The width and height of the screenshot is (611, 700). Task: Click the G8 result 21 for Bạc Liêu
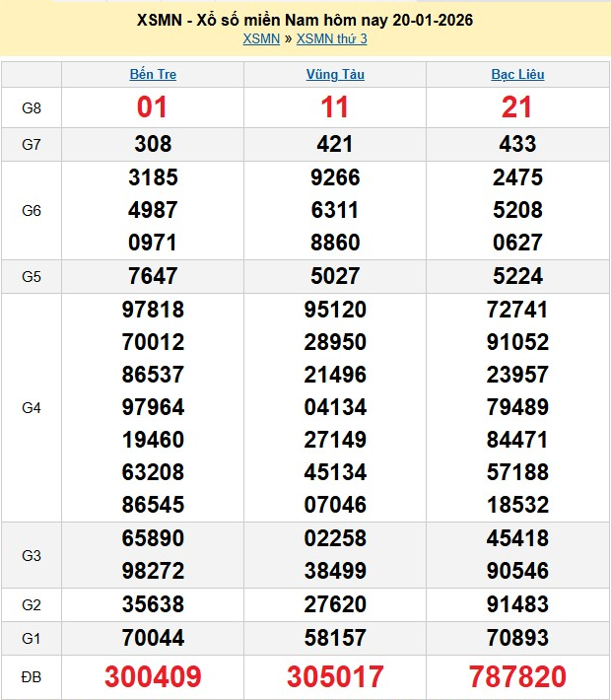point(517,107)
